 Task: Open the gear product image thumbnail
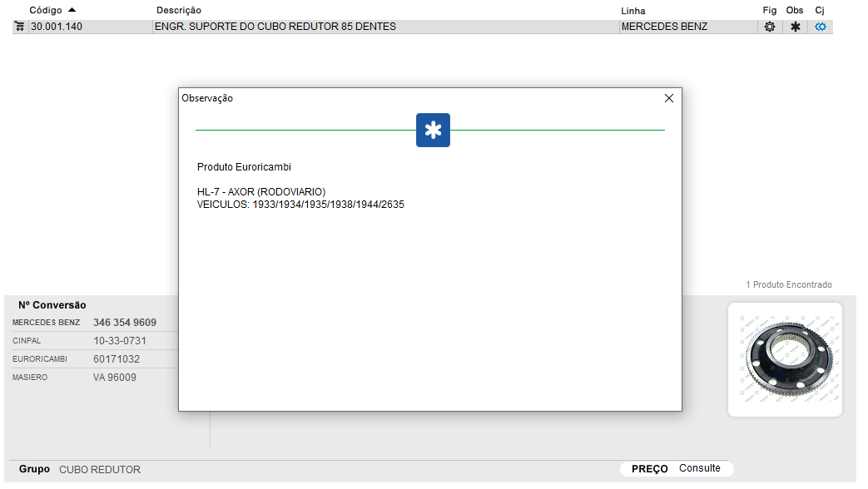pyautogui.click(x=785, y=359)
